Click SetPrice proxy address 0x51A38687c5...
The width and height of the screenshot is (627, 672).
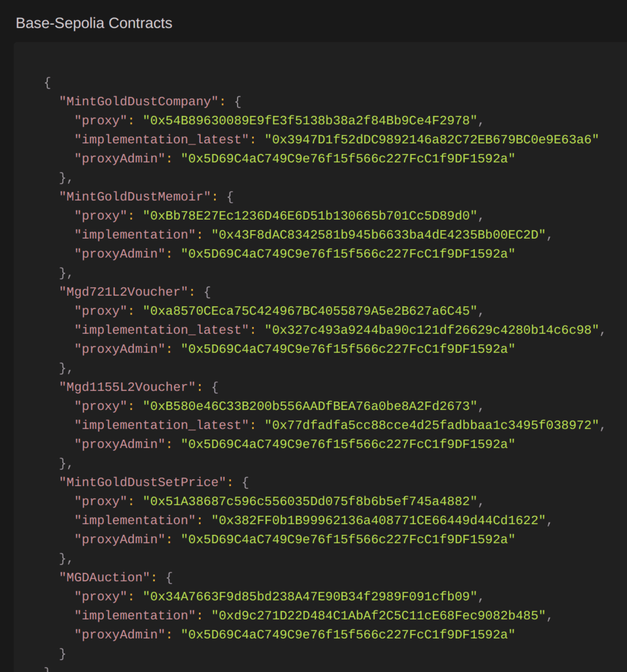(310, 501)
